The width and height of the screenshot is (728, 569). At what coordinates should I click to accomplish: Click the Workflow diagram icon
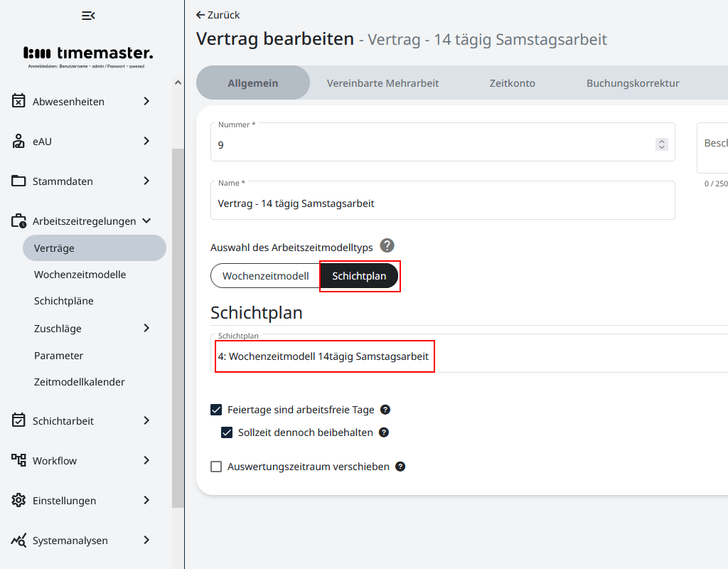pos(18,460)
